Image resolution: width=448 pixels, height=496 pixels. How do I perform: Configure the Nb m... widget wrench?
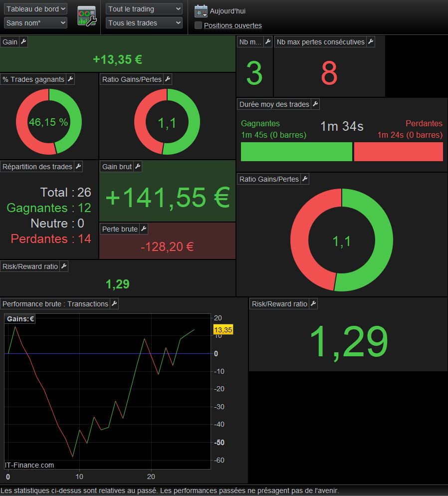(268, 42)
